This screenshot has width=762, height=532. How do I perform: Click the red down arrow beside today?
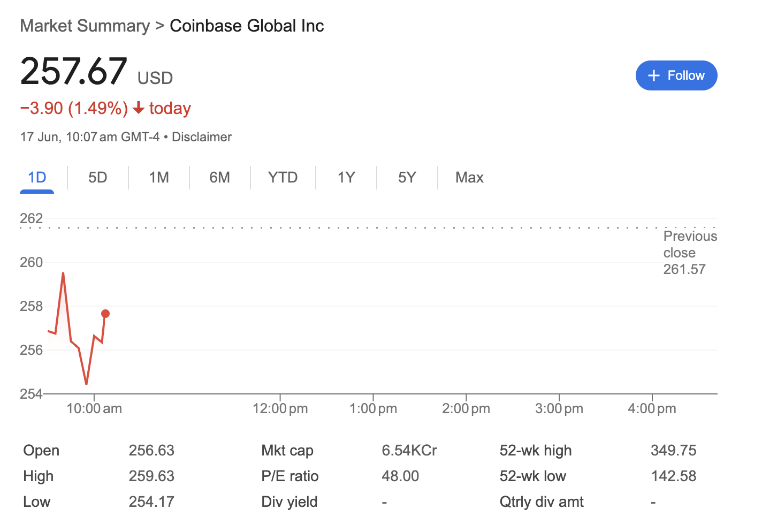point(139,108)
